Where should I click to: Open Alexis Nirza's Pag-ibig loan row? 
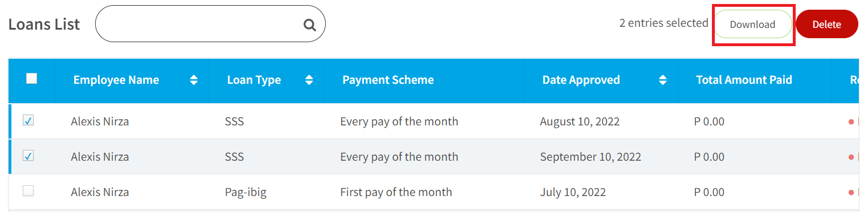tap(433, 192)
